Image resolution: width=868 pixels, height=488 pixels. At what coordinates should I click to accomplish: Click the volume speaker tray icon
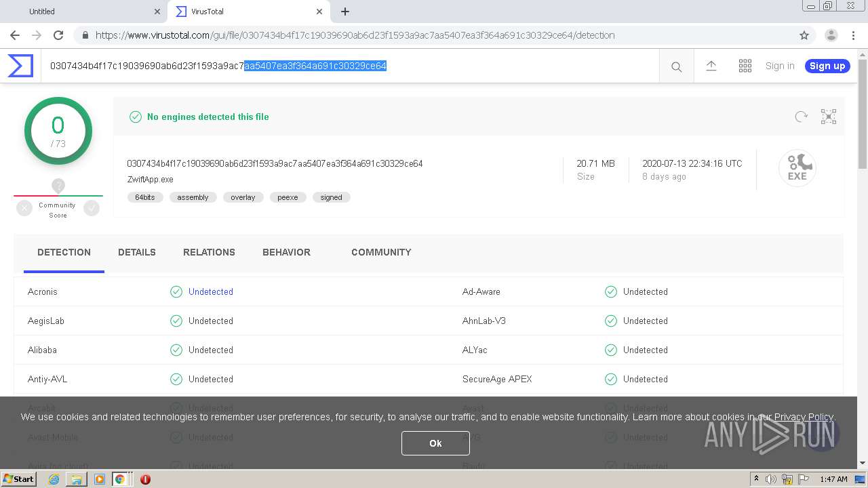point(771,479)
